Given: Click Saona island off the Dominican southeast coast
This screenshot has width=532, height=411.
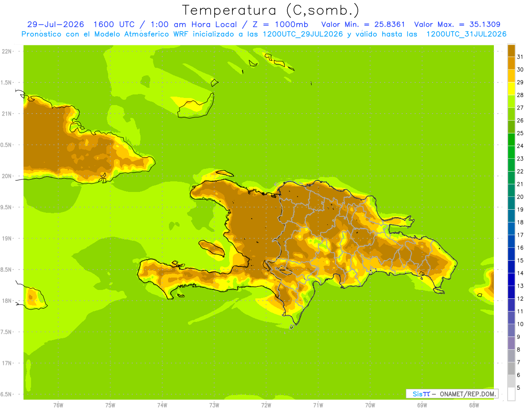Looking at the screenshot, I should coord(439,291).
